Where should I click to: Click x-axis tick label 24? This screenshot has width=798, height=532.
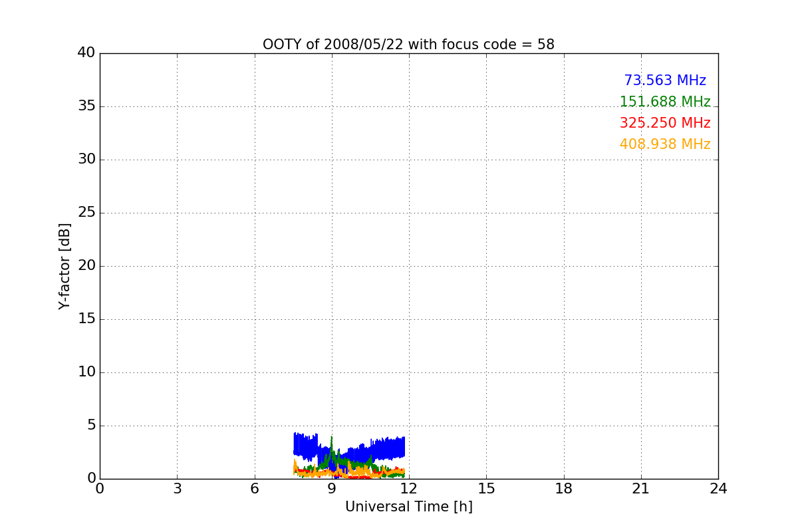718,489
